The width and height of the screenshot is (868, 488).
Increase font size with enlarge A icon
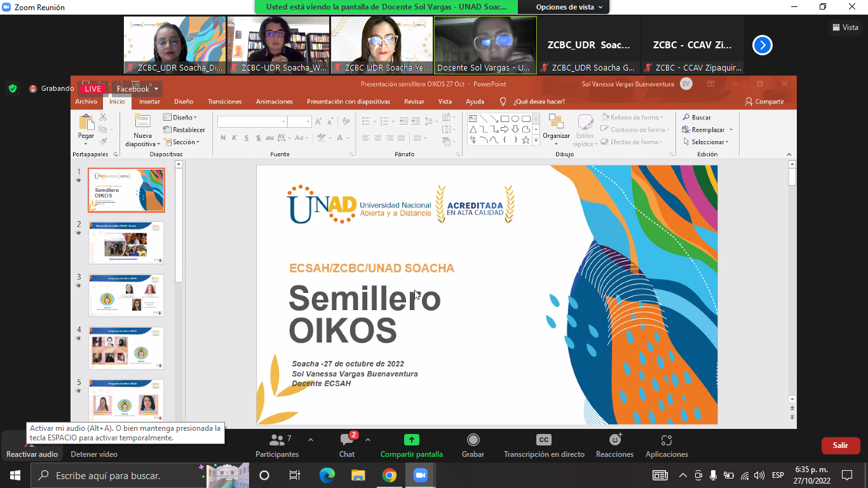[319, 121]
